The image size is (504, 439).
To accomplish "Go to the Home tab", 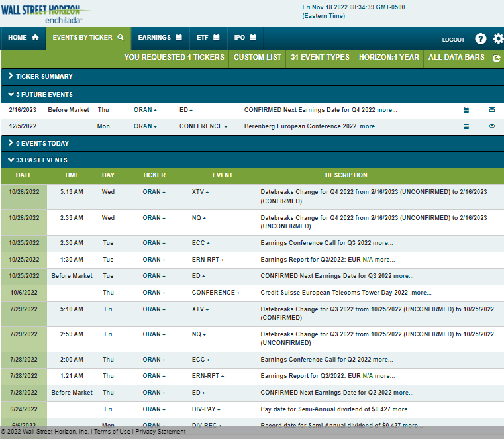I will [x=23, y=38].
